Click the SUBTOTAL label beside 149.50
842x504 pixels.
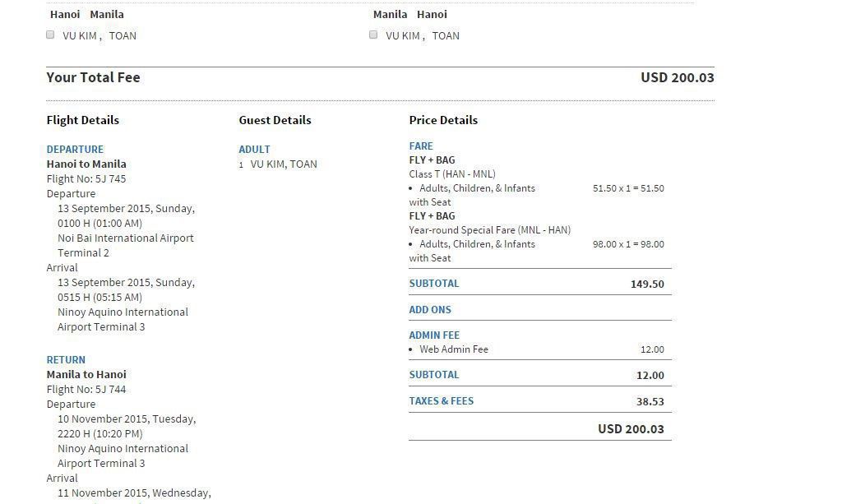pyautogui.click(x=434, y=283)
